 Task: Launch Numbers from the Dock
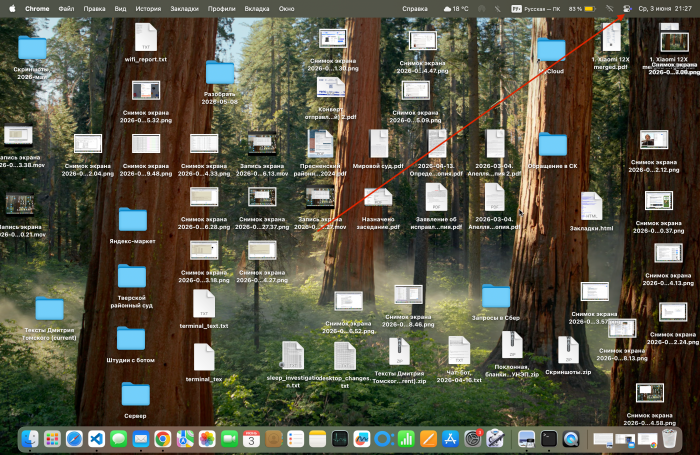point(406,439)
